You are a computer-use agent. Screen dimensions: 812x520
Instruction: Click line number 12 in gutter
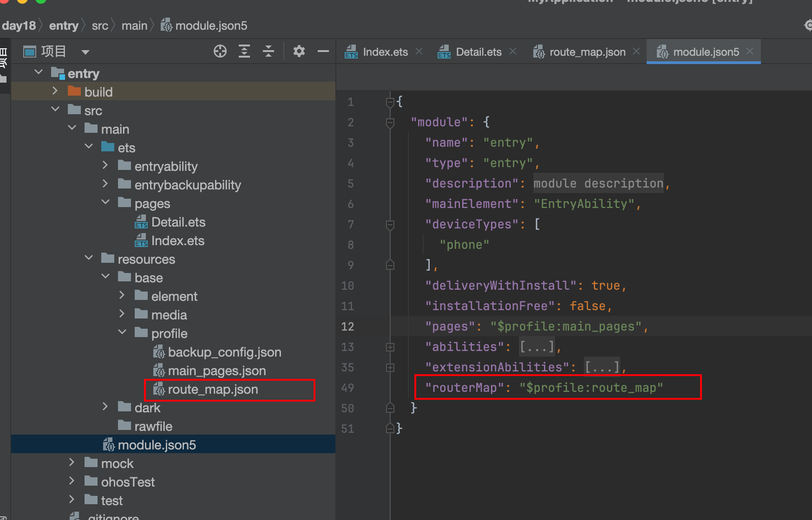click(347, 326)
